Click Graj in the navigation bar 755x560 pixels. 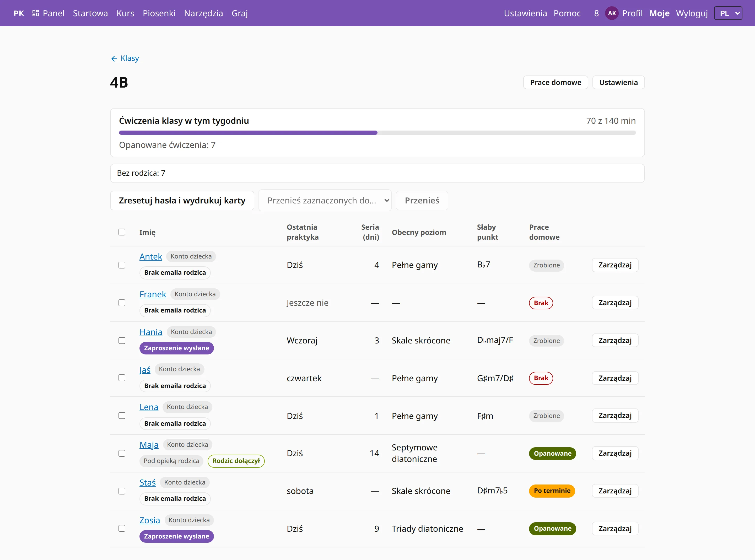240,13
